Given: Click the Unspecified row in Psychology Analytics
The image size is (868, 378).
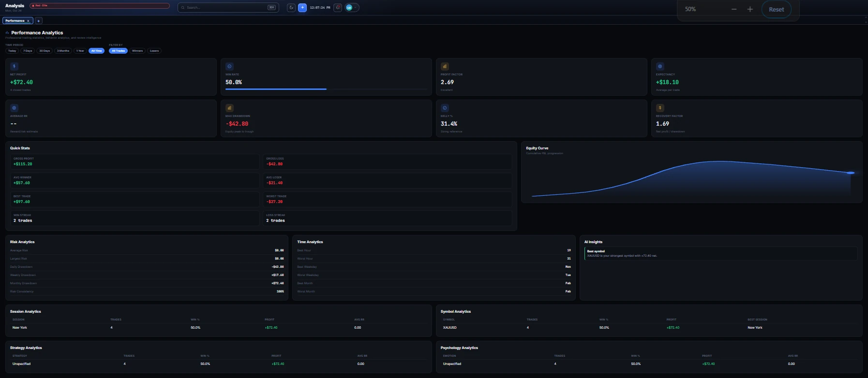Looking at the screenshot, I should tap(649, 364).
